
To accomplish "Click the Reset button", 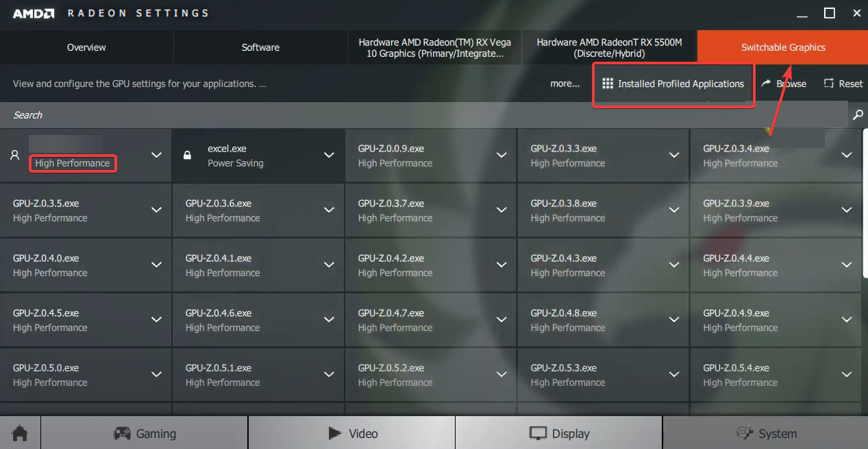I will pos(843,84).
